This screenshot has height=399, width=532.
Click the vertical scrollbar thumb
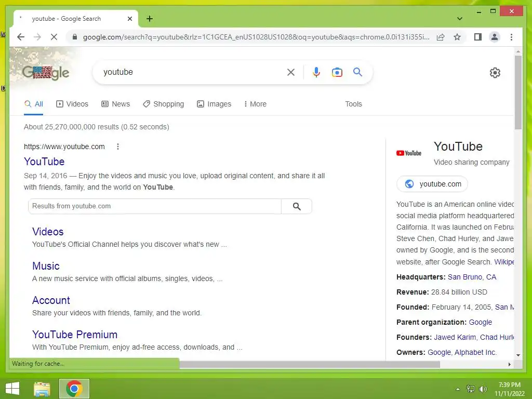[518, 92]
